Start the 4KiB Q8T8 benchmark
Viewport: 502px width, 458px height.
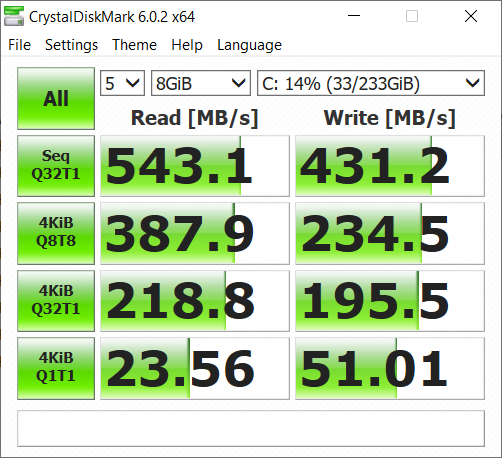coord(56,233)
